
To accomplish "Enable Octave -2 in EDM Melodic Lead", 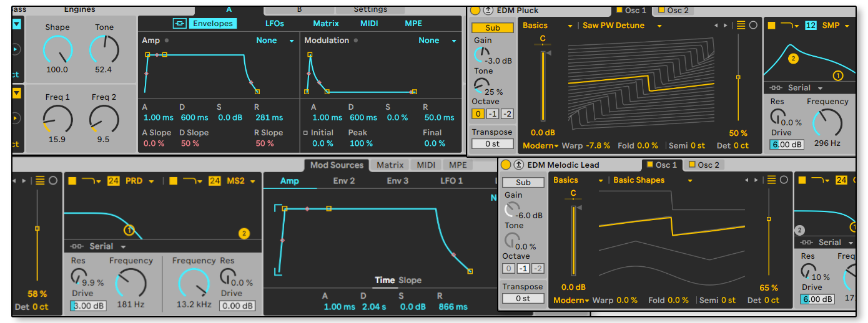I will (x=538, y=269).
